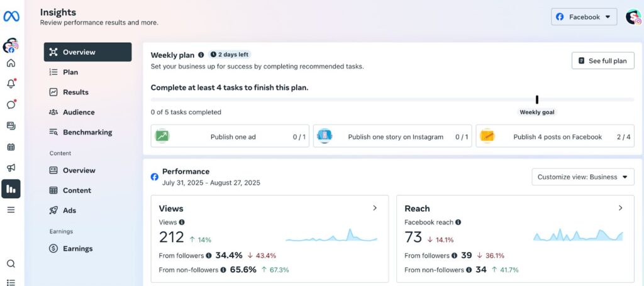Open the megaphone ads icon
Image resolution: width=644 pixels, height=286 pixels.
click(11, 167)
